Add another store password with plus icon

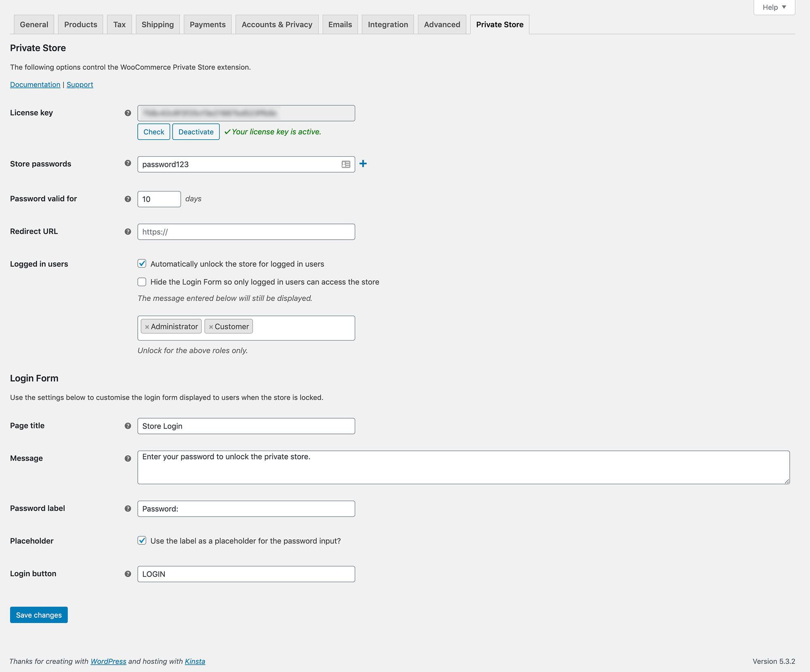[363, 164]
